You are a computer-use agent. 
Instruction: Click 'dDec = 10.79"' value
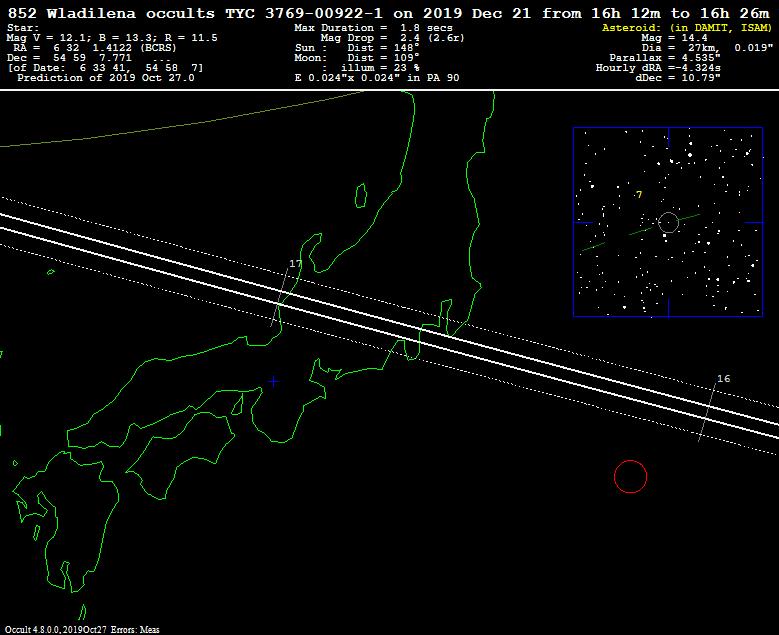click(678, 78)
